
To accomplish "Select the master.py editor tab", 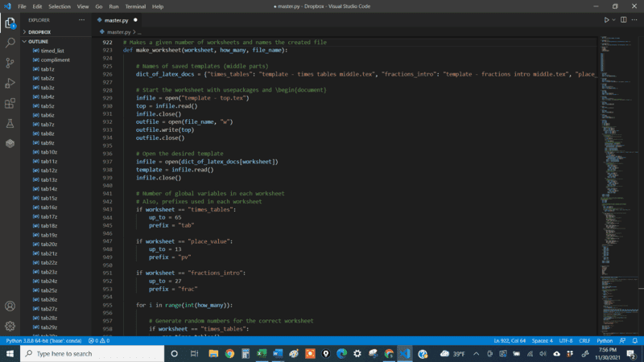I will coord(117,19).
